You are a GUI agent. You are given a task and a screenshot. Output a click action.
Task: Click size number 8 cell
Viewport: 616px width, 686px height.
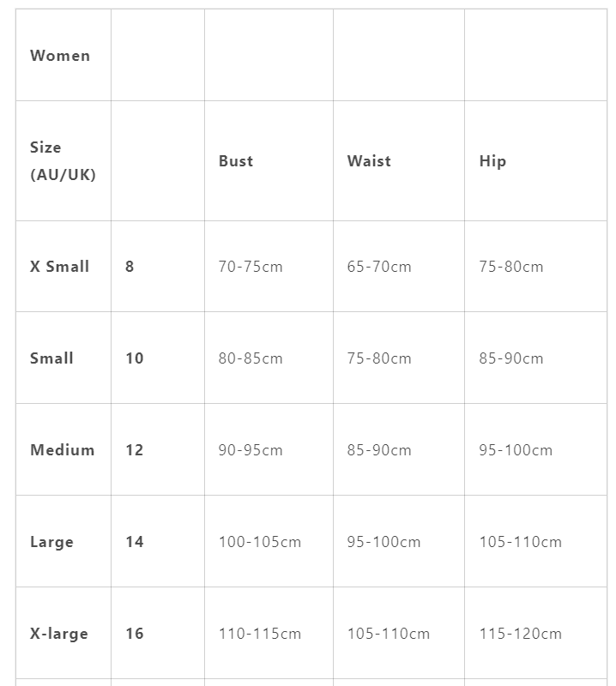(130, 267)
